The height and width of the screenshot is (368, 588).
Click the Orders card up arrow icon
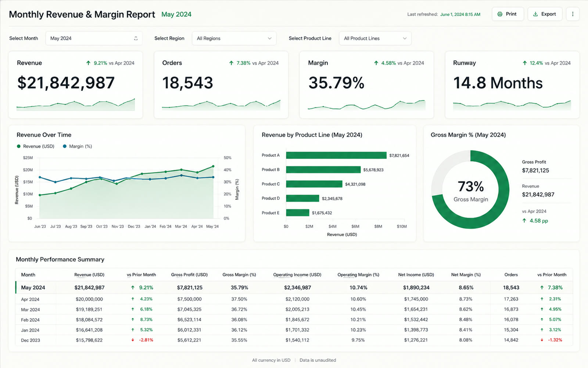pos(231,63)
